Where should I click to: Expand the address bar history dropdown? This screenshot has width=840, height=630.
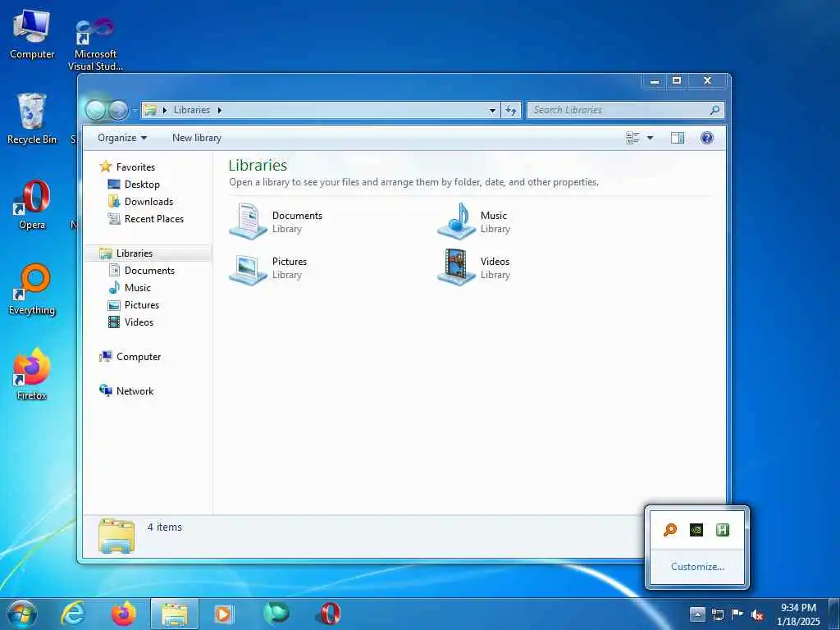(x=492, y=111)
